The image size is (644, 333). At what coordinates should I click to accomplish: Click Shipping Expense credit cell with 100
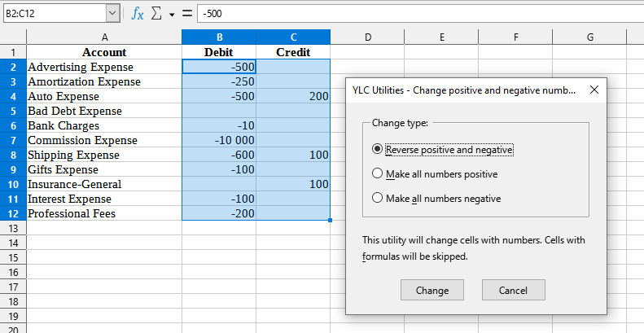click(x=293, y=155)
